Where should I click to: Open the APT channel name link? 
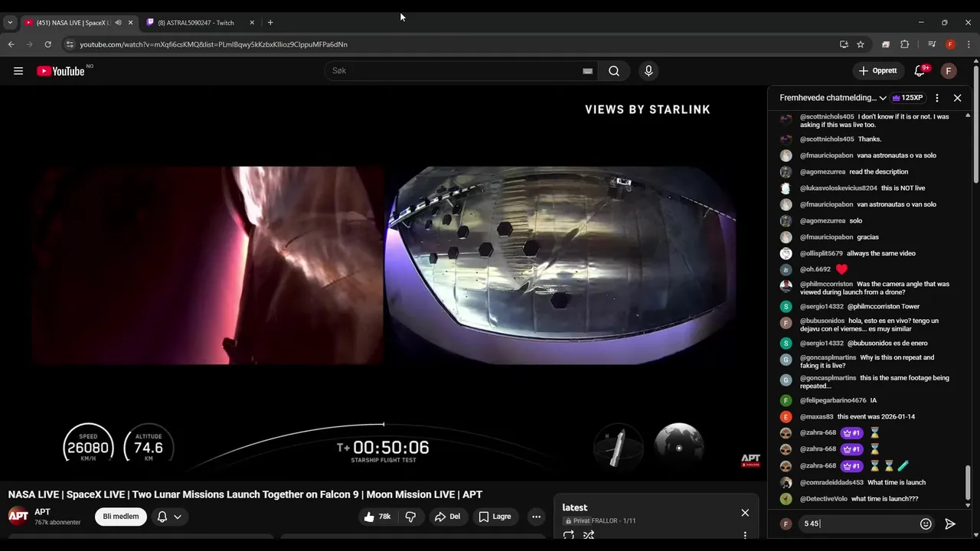point(42,512)
